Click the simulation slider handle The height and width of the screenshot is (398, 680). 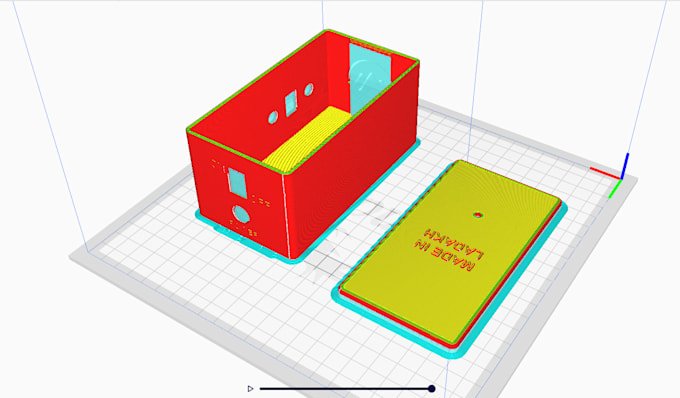[432, 388]
